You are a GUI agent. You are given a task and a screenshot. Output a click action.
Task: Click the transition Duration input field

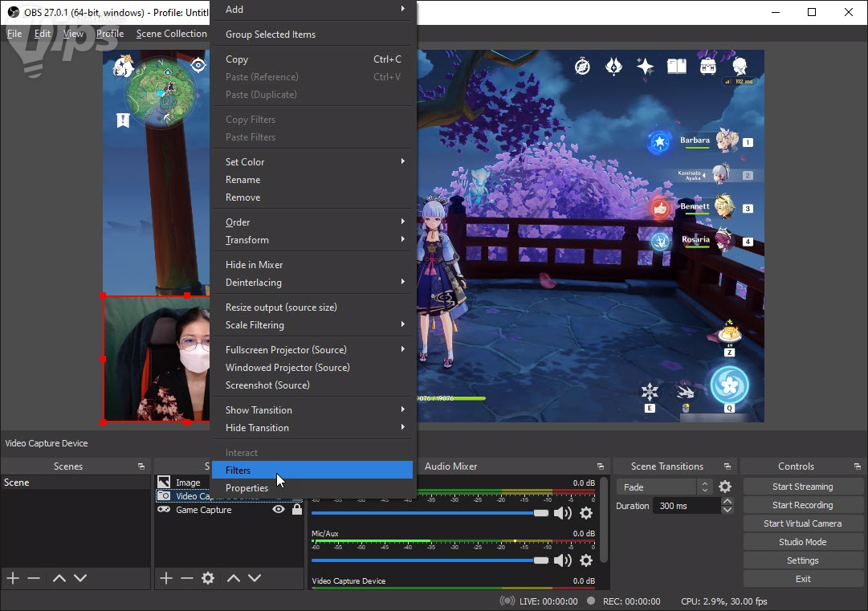coord(687,506)
